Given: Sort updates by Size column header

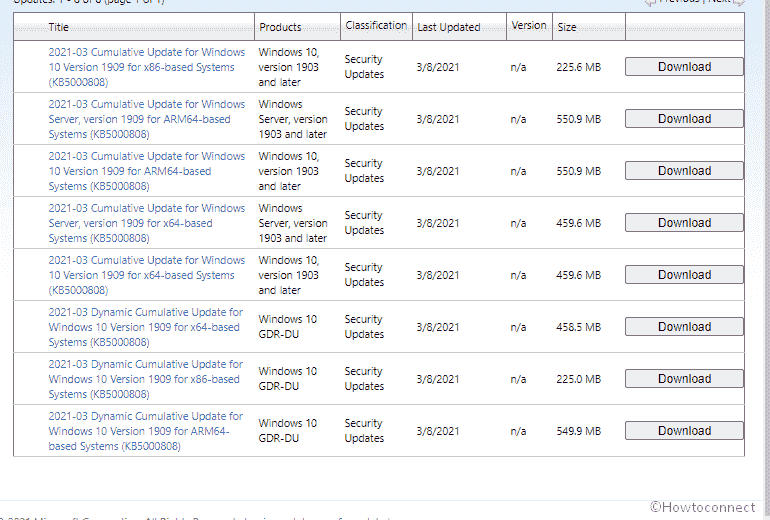Looking at the screenshot, I should tap(567, 27).
